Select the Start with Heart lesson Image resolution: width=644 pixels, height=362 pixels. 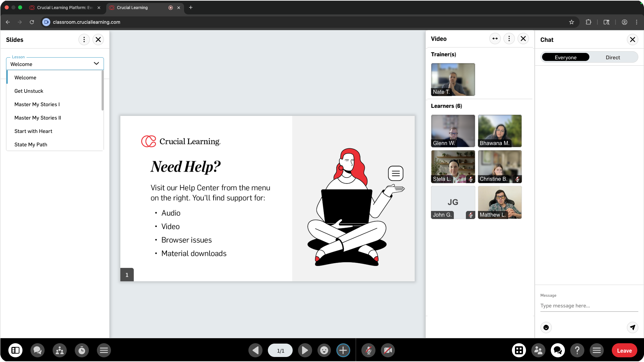(54, 131)
